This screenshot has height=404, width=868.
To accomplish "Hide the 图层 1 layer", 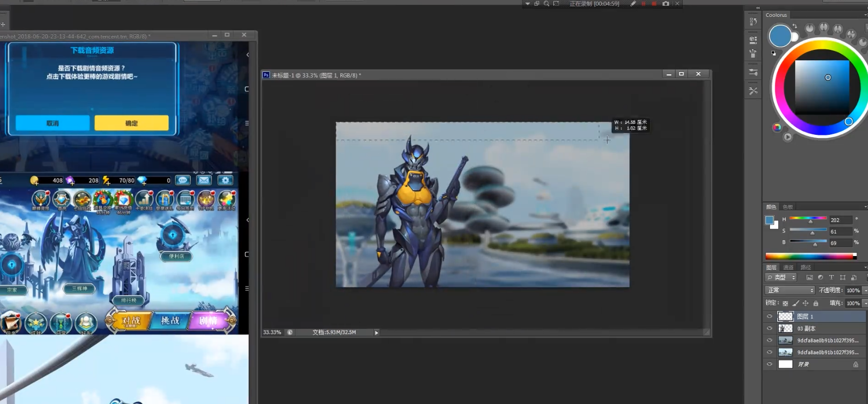I will pos(769,316).
